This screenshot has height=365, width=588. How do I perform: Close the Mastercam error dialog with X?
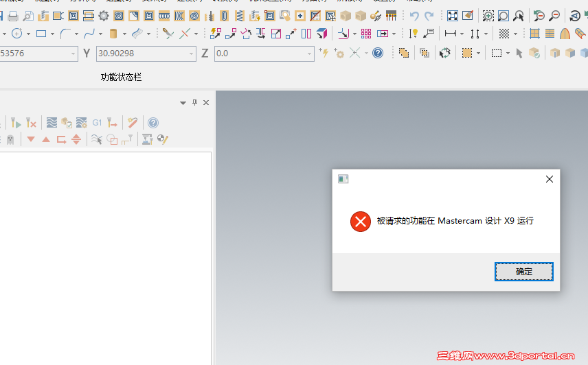tap(550, 179)
